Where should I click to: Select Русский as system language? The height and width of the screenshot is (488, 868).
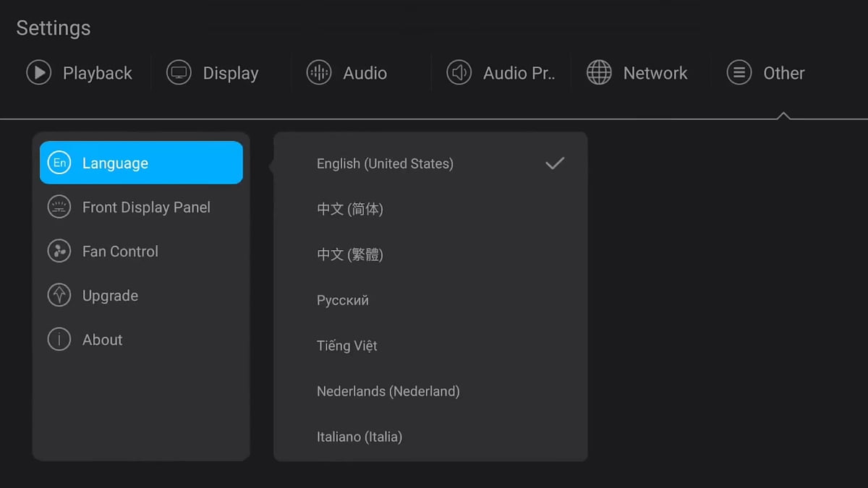coord(342,300)
